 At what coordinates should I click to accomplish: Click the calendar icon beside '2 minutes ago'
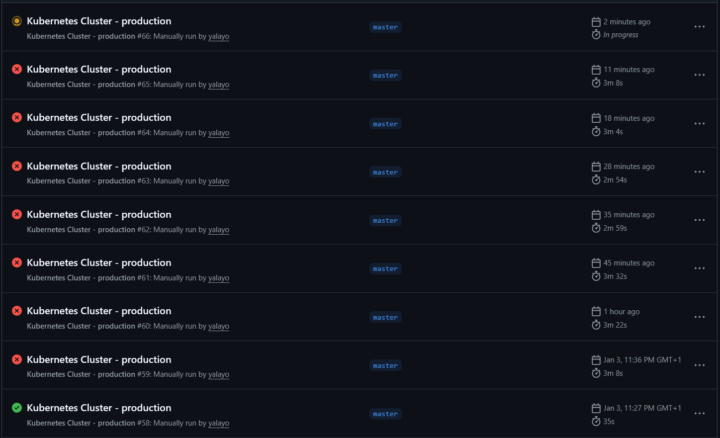[x=596, y=21]
